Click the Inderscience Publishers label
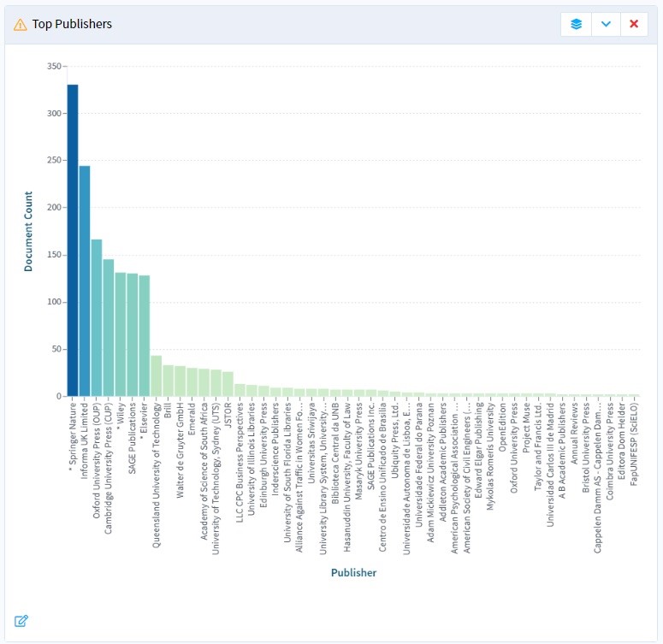The image size is (663, 644). tap(275, 448)
